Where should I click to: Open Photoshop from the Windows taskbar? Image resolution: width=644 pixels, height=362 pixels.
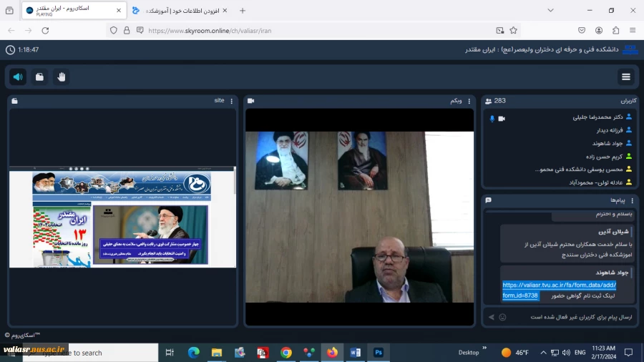click(379, 353)
